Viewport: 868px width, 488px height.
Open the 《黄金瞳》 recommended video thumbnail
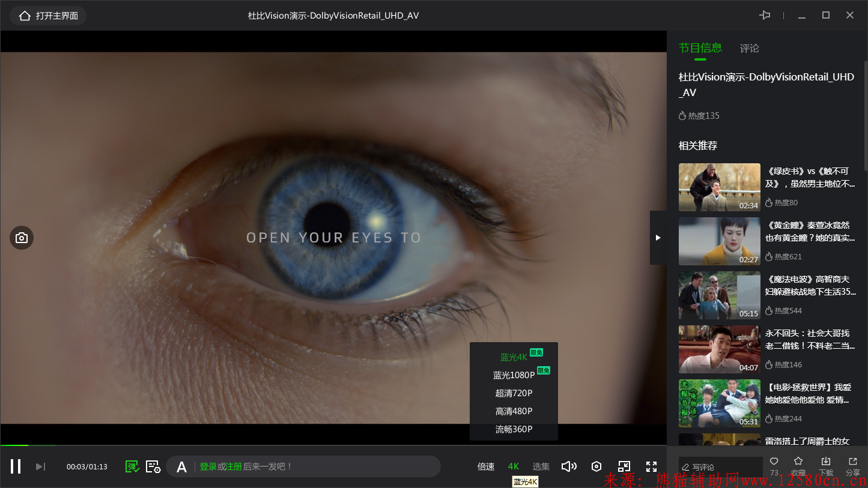point(719,241)
